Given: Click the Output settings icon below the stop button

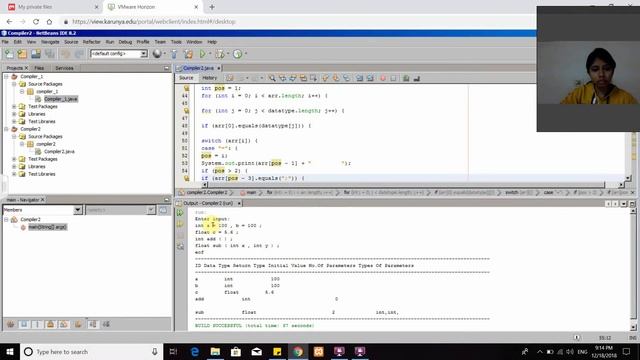Looking at the screenshot, I should click(180, 246).
